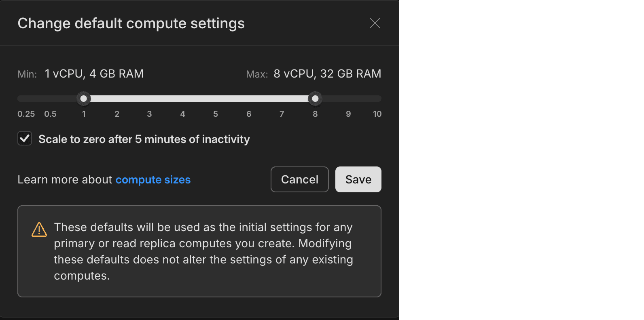Save the default compute settings
644x320 pixels.
point(358,179)
